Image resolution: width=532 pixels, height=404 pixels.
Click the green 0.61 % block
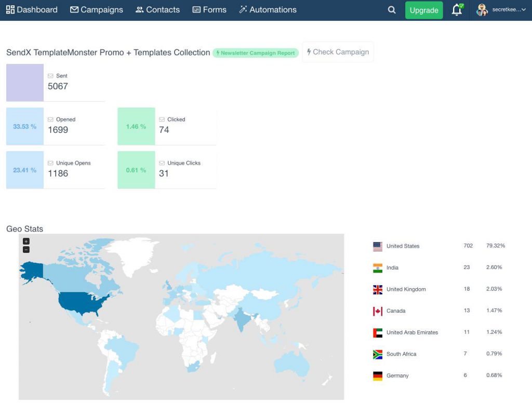pyautogui.click(x=136, y=170)
